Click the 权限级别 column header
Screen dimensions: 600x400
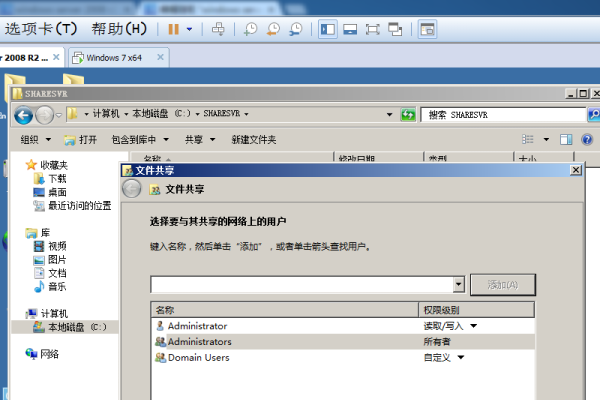point(477,310)
